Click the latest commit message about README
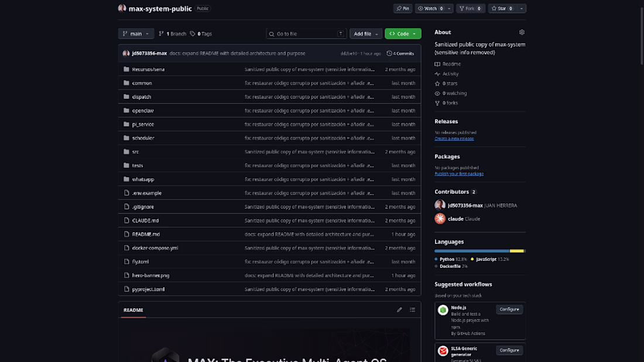The height and width of the screenshot is (362, 644). click(x=237, y=53)
